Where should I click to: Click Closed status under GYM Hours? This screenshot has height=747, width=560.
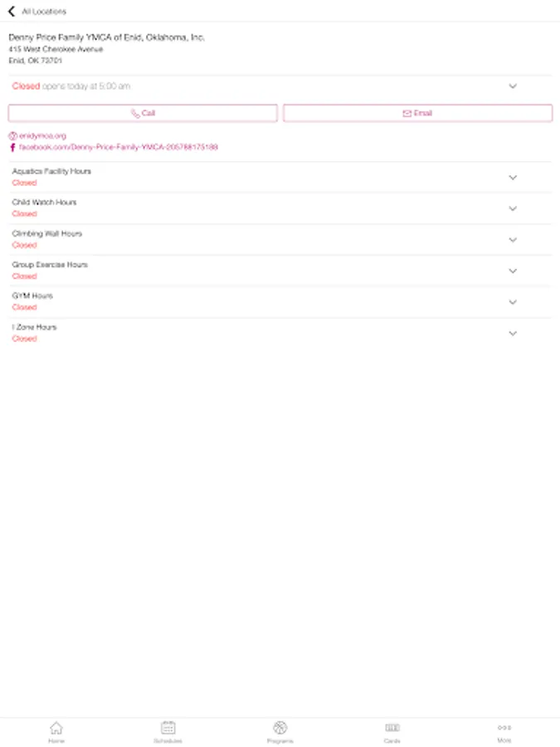24,307
